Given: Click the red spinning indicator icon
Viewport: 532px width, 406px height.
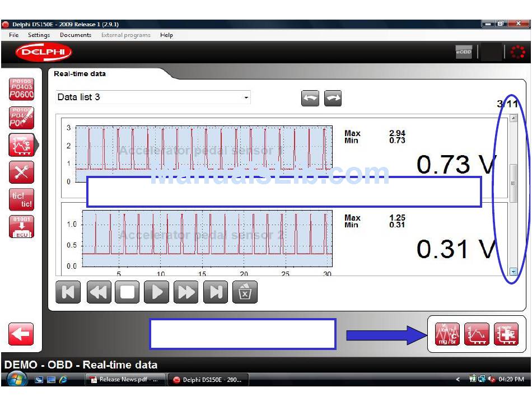Looking at the screenshot, I should pos(518,52).
